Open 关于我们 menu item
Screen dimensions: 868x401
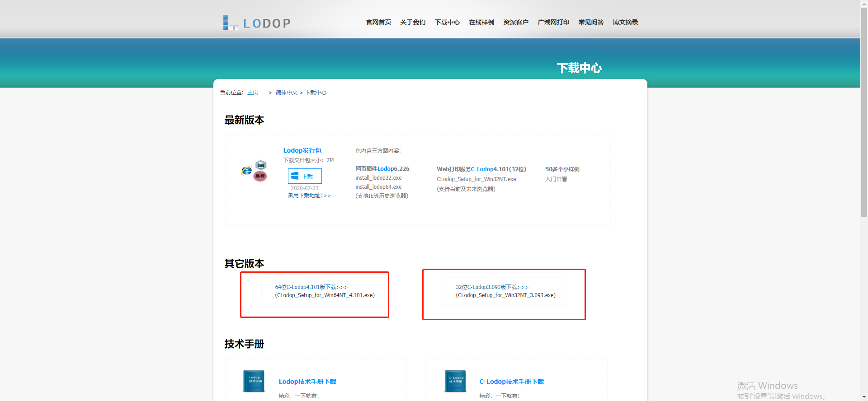[x=413, y=22]
